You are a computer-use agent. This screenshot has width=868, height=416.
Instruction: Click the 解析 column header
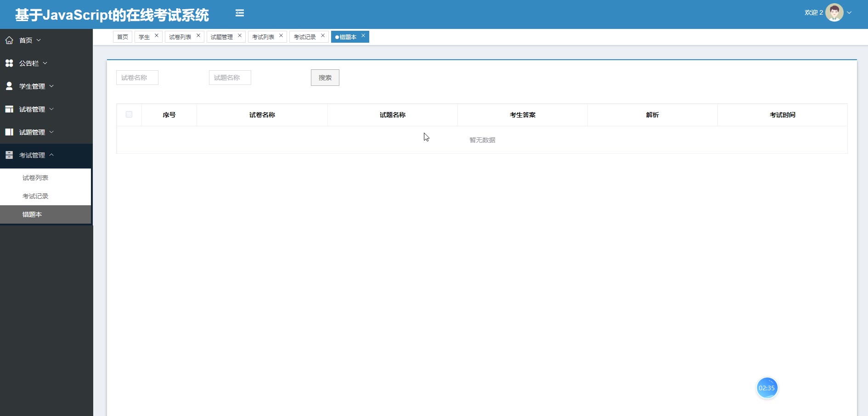pos(653,115)
